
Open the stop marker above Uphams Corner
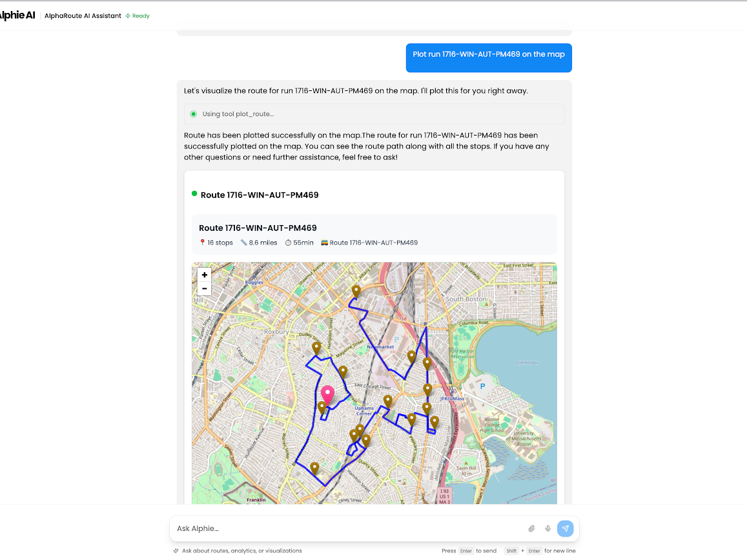pyautogui.click(x=388, y=401)
